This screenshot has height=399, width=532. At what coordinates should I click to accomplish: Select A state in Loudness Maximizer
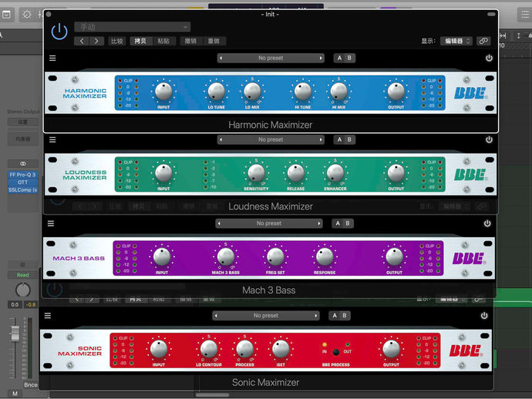[339, 139]
